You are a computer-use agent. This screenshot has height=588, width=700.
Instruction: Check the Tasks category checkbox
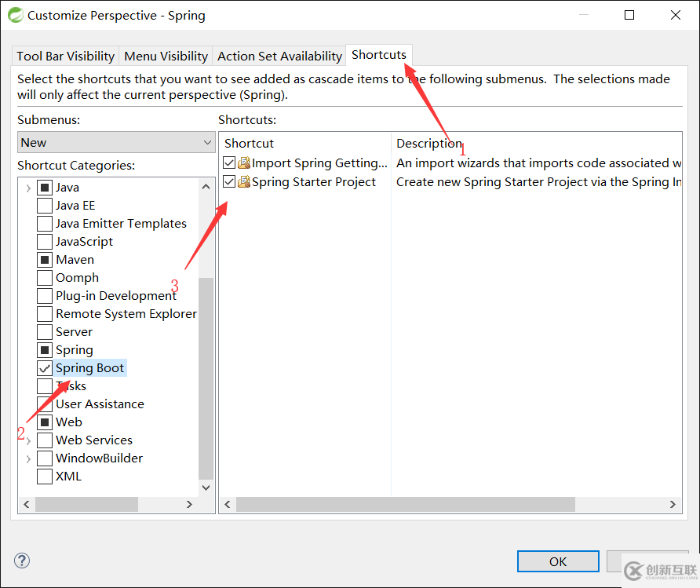point(45,385)
